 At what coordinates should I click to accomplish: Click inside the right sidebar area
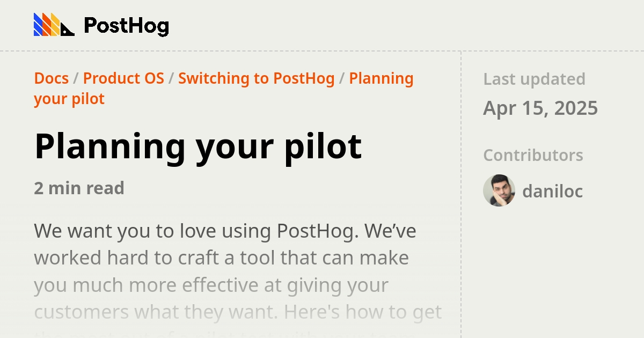pyautogui.click(x=553, y=258)
